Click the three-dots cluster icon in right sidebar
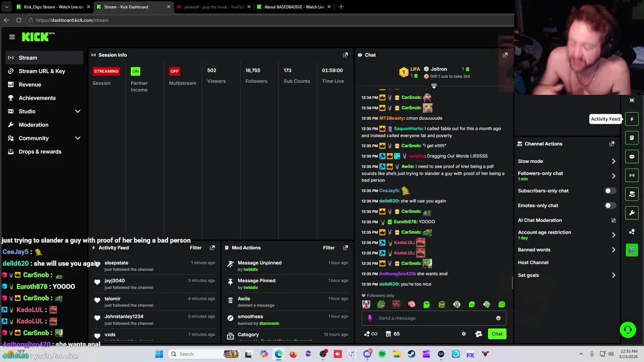644x362 pixels. (x=632, y=231)
